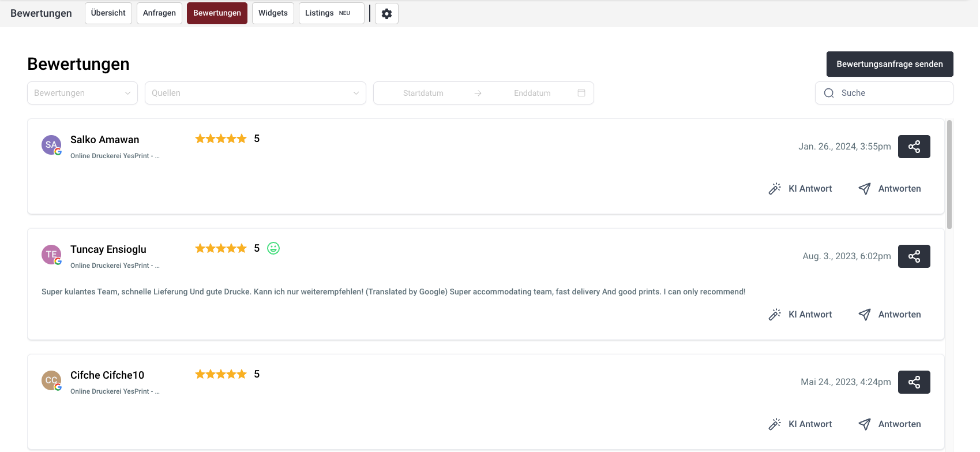Click star rating on Salko Amawan's review

click(221, 139)
